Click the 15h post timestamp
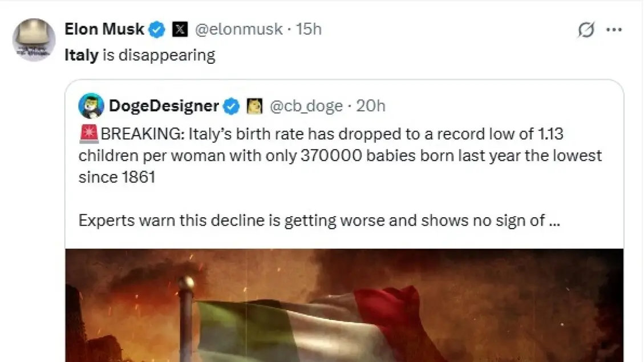Viewport: 644px width, 362px height. point(309,29)
